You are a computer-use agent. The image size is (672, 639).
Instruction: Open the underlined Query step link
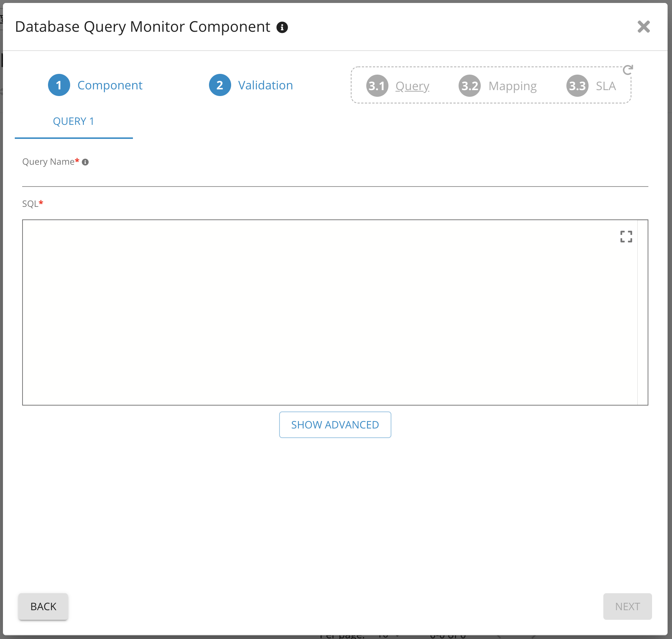412,86
